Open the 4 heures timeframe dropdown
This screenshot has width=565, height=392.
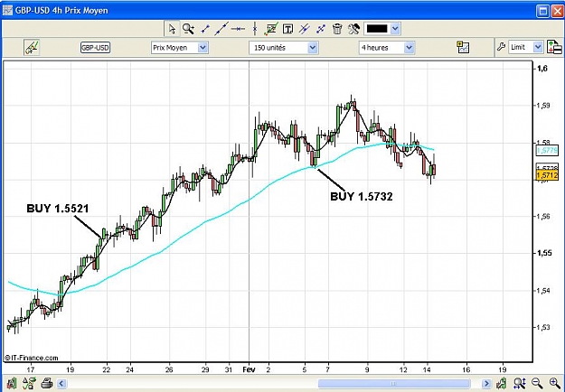[x=387, y=48]
